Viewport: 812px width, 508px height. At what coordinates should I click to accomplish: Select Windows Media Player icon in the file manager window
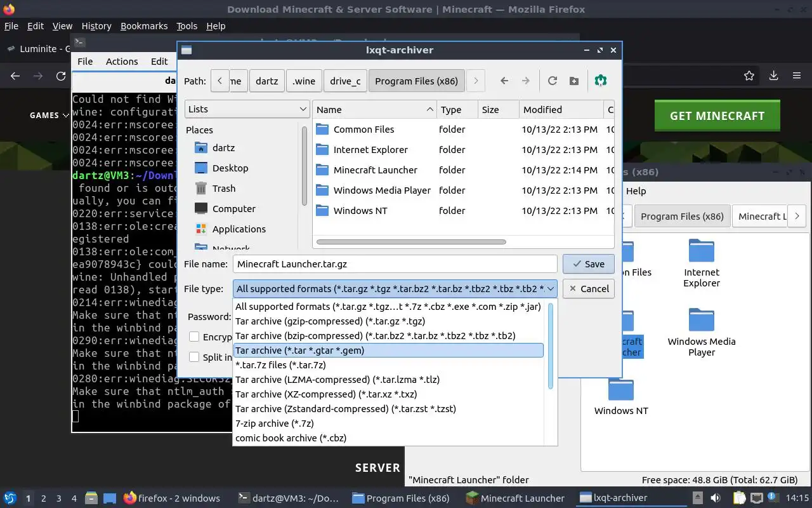coord(702,333)
